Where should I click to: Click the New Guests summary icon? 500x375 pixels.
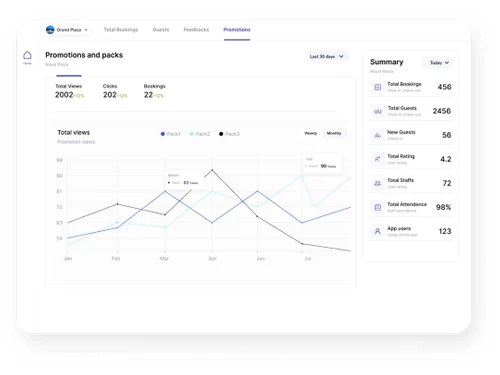377,135
